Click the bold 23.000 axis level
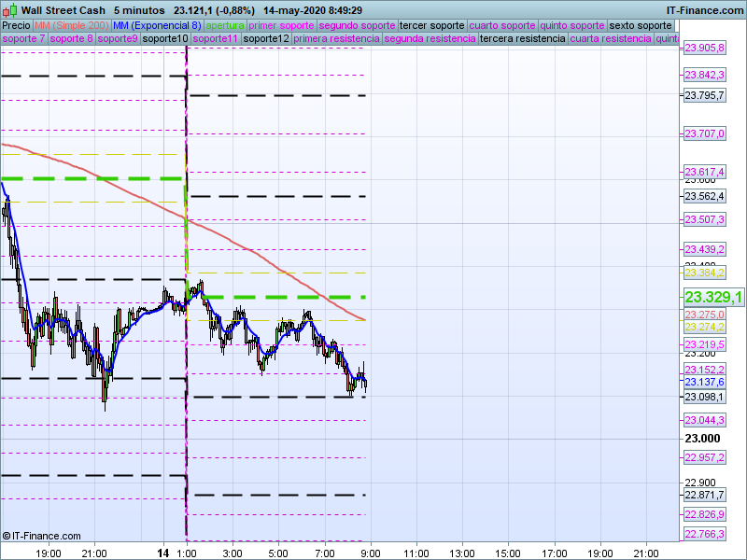 point(703,439)
